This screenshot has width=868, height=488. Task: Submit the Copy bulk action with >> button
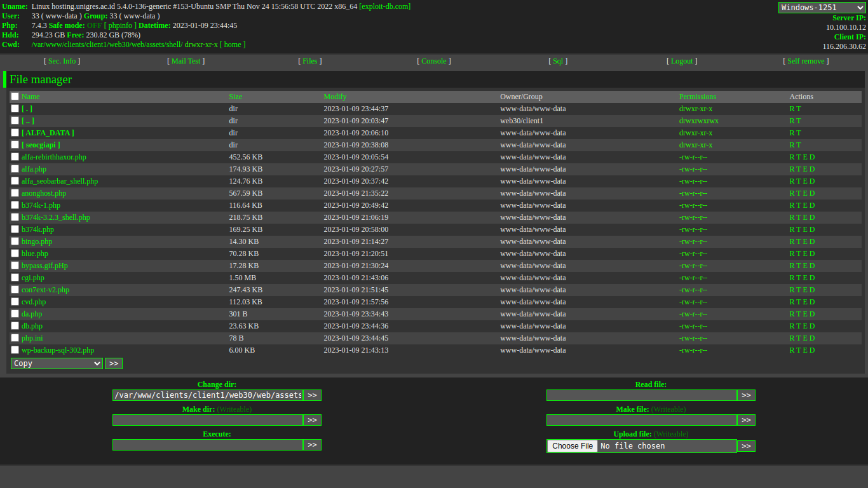(114, 363)
